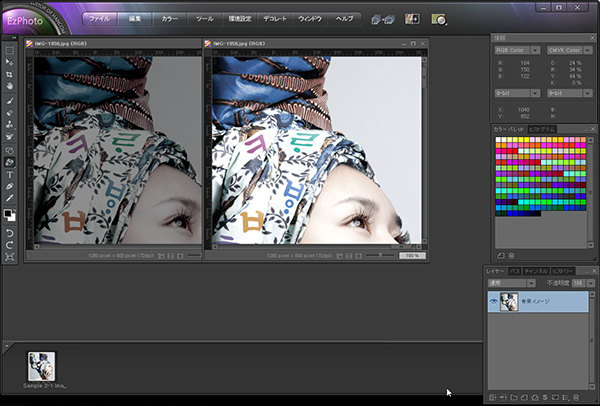Click the foreground/background color swatch in the toolbar
Image resolution: width=600 pixels, height=406 pixels.
pyautogui.click(x=10, y=214)
